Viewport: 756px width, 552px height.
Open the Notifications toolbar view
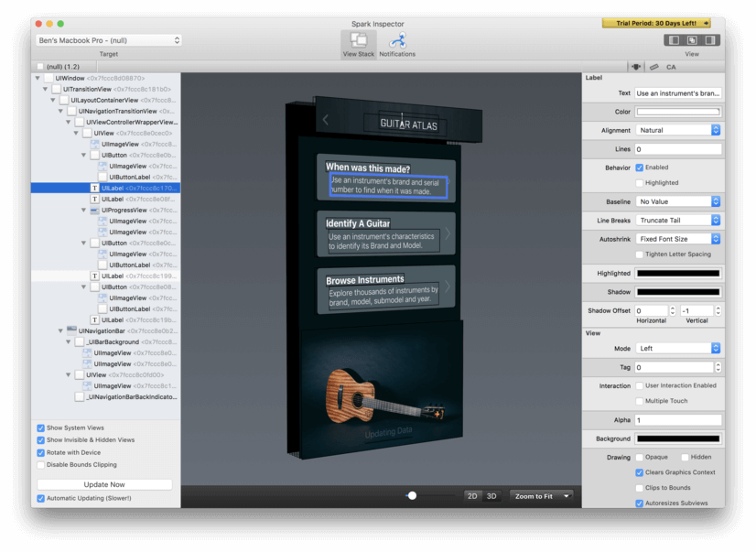(x=397, y=44)
